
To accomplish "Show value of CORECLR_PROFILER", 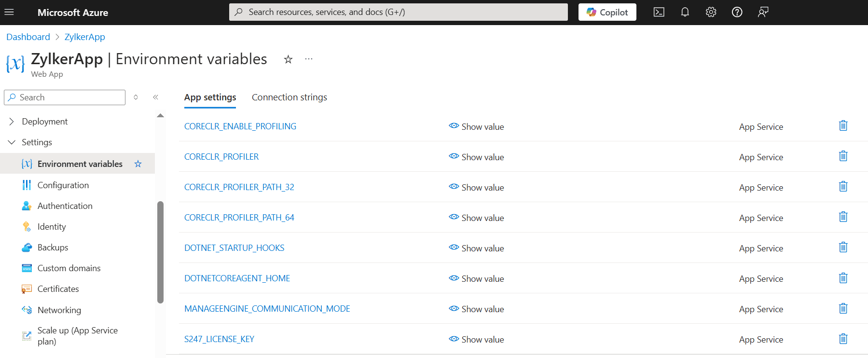I will point(476,157).
